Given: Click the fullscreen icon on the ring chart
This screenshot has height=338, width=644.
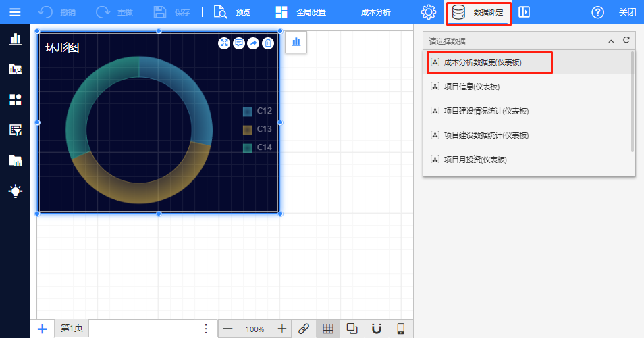Looking at the screenshot, I should point(224,43).
